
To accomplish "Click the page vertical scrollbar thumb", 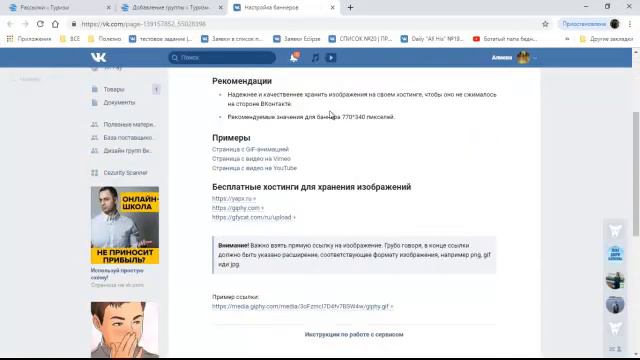I will click(x=636, y=174).
